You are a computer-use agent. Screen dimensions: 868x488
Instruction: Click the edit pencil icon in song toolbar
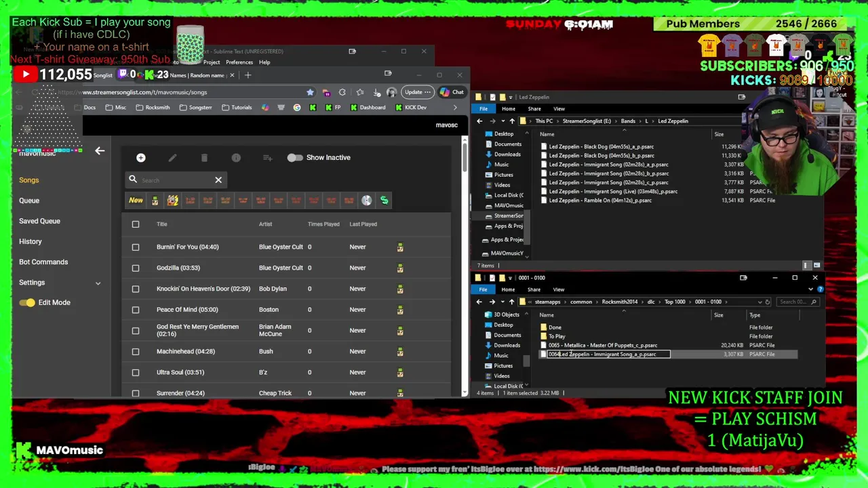pyautogui.click(x=172, y=158)
